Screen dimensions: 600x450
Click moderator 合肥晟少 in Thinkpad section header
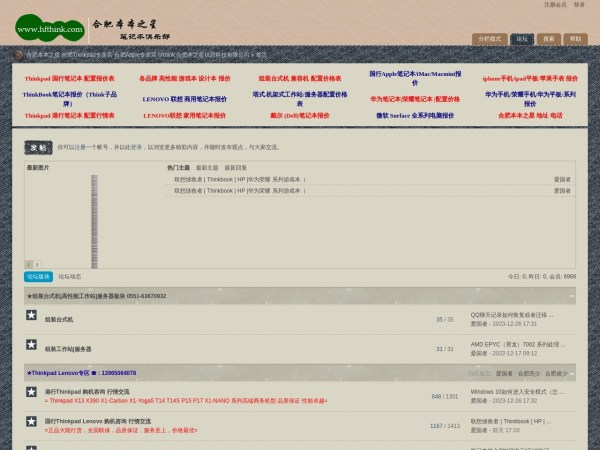tap(556, 373)
